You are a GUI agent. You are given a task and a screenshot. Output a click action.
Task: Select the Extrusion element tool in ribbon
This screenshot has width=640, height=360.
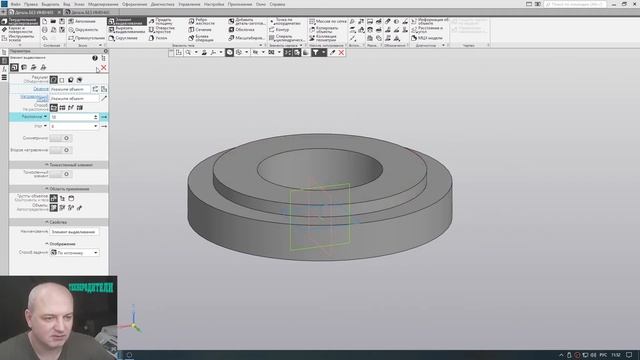tap(127, 21)
